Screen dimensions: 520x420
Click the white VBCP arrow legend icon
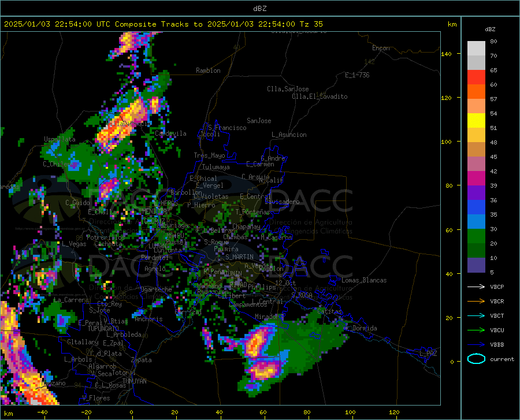click(x=476, y=287)
